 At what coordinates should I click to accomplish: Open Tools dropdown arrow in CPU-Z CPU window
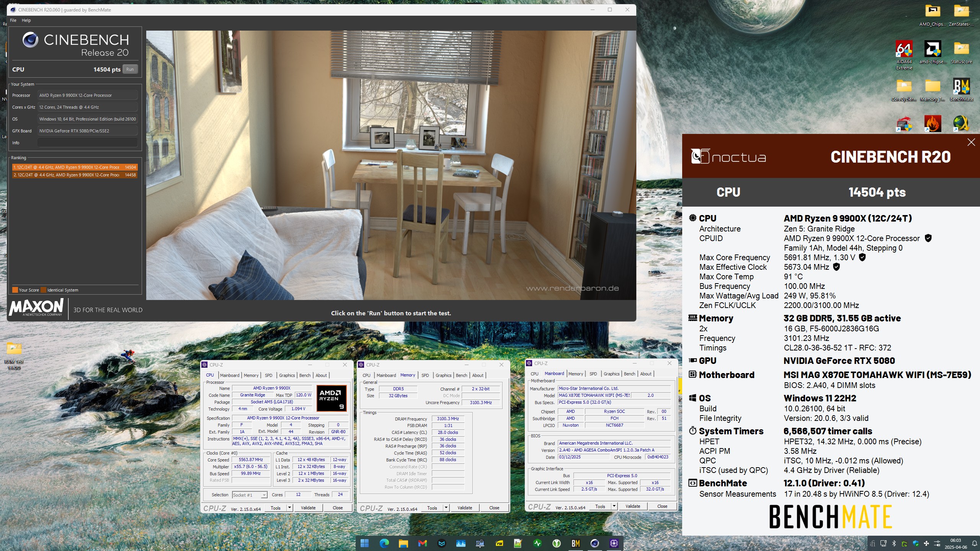[289, 508]
